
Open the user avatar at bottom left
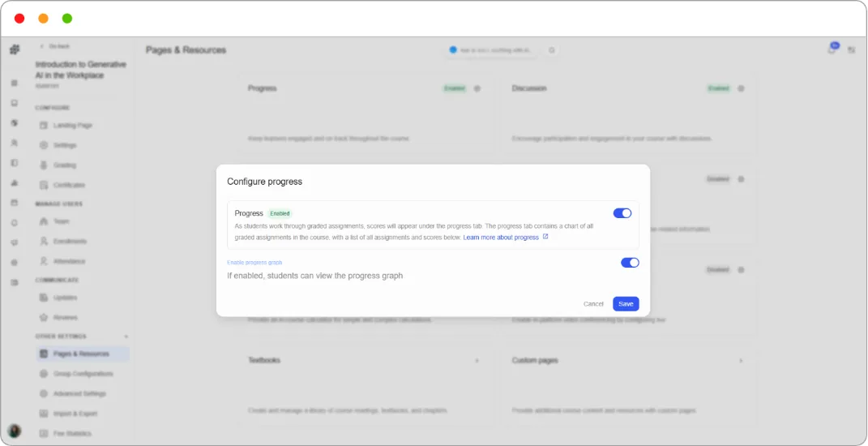pyautogui.click(x=15, y=431)
